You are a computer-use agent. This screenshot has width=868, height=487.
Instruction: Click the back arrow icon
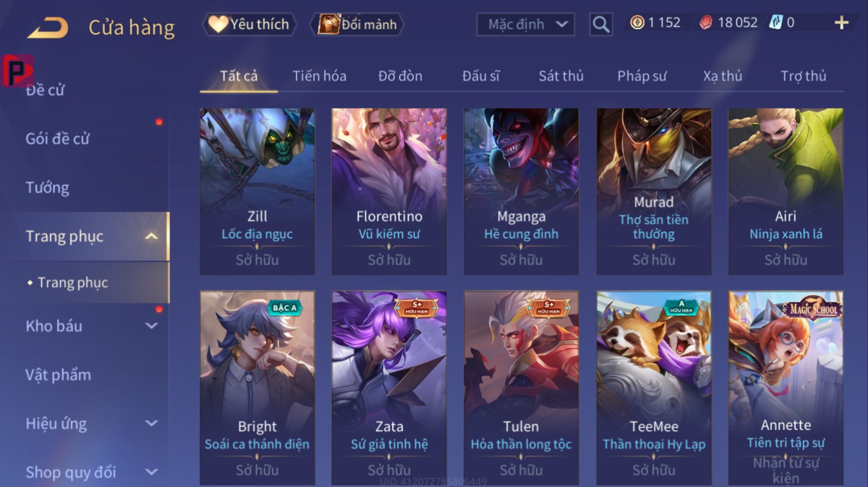[x=48, y=27]
